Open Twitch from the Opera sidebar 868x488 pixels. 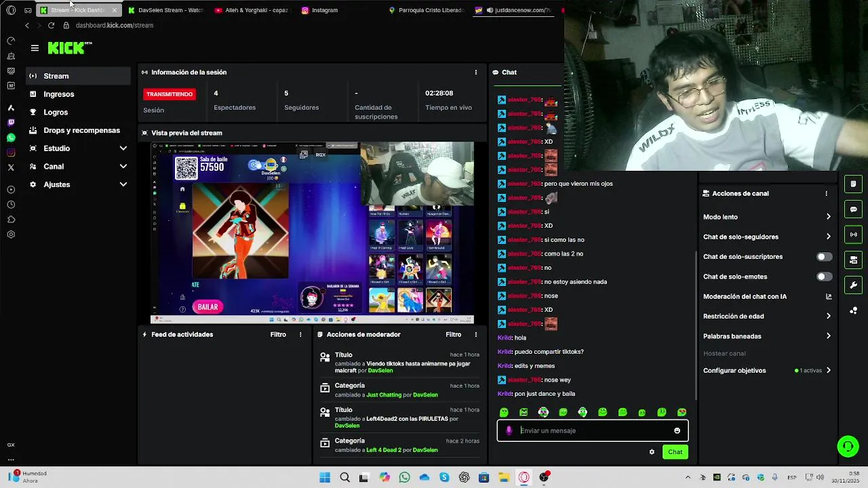11,123
